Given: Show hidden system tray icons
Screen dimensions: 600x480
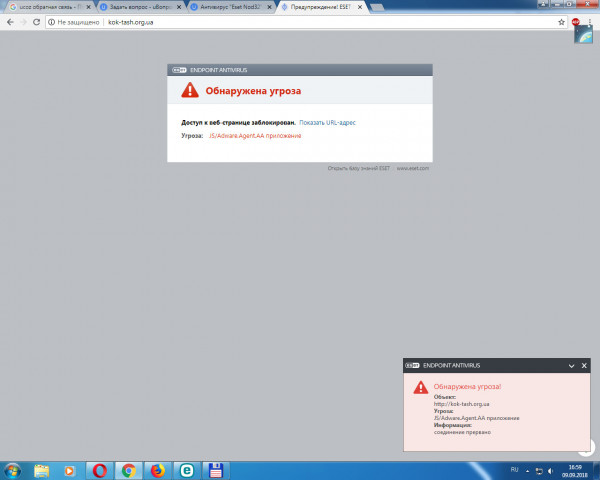Looking at the screenshot, I should point(527,471).
